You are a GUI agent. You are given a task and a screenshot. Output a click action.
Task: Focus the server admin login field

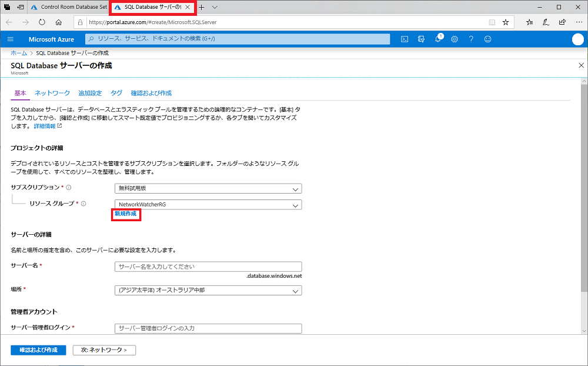tap(208, 328)
